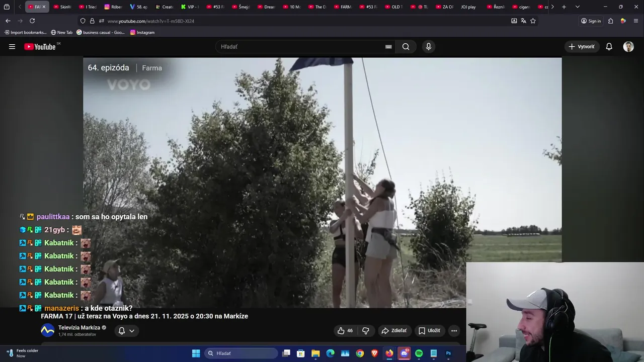Open a new browser tab
This screenshot has height=362, width=644.
[564, 7]
